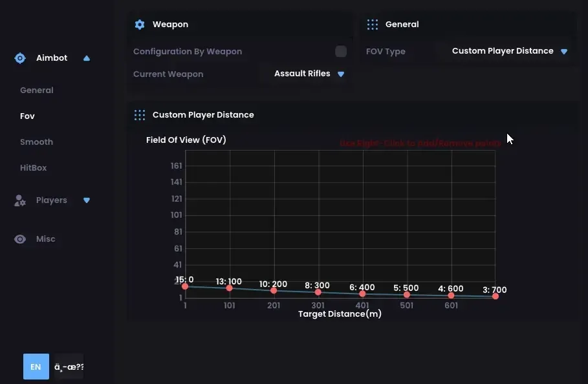Image resolution: width=588 pixels, height=384 pixels.
Task: Collapse the Aimbot section arrow
Action: [x=87, y=58]
